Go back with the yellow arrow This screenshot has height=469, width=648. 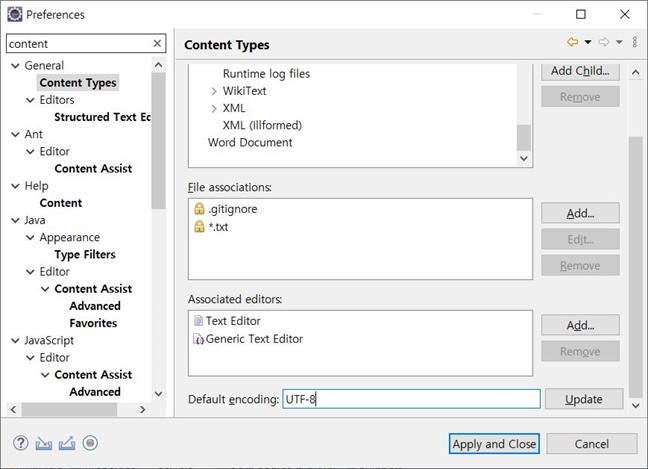coord(572,43)
